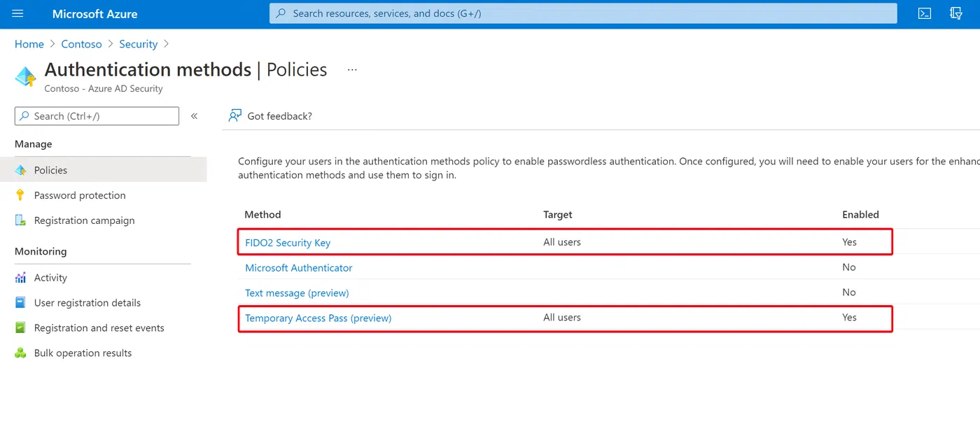
Task: Click the Password protection key icon
Action: coord(20,195)
